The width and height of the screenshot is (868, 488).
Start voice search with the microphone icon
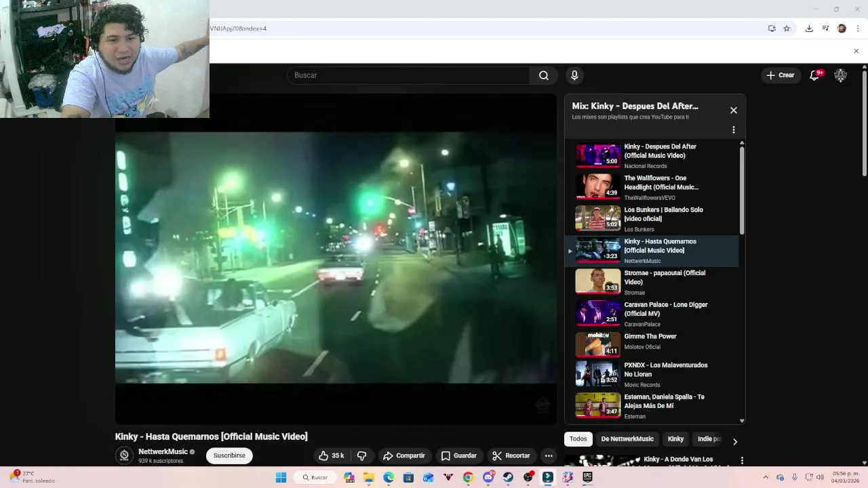tap(574, 75)
